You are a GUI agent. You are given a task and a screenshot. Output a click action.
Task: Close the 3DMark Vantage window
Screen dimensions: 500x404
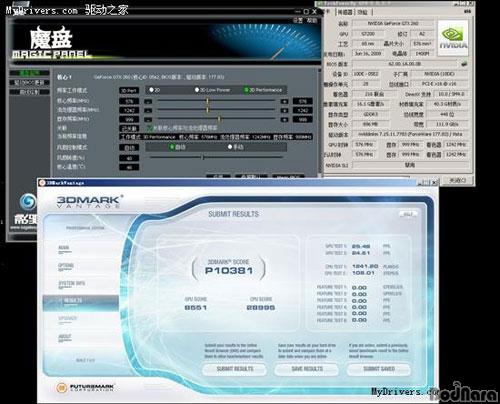click(x=435, y=183)
